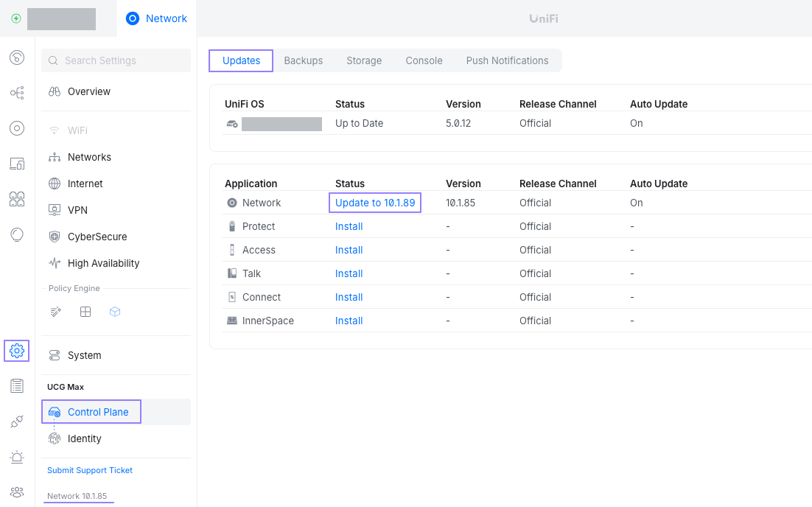Select the Policy Engine magic wand icon

(x=55, y=312)
